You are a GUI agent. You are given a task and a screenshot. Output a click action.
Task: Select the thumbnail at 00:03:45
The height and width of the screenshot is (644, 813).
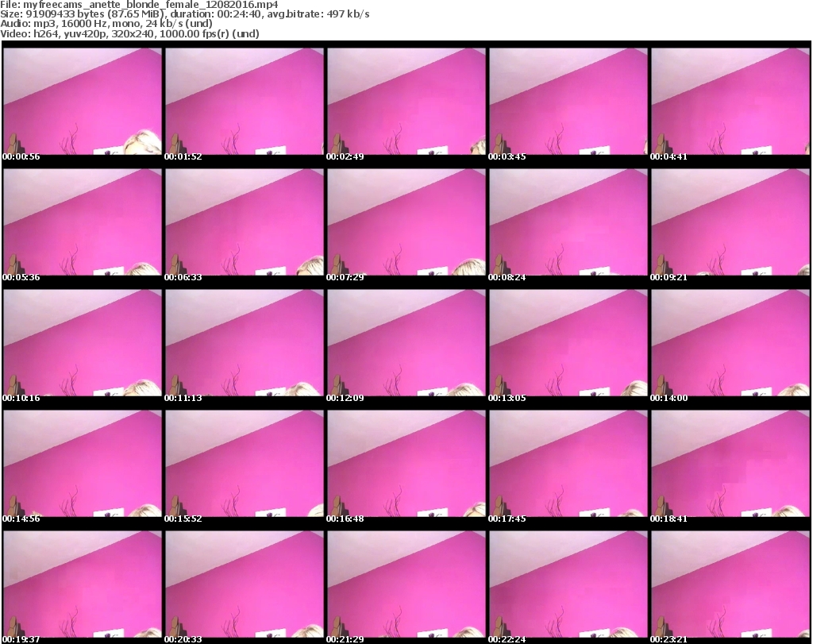click(568, 101)
